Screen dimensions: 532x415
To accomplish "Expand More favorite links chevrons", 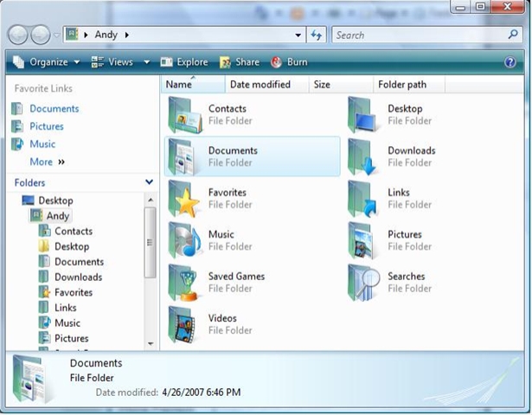I will pyautogui.click(x=61, y=162).
